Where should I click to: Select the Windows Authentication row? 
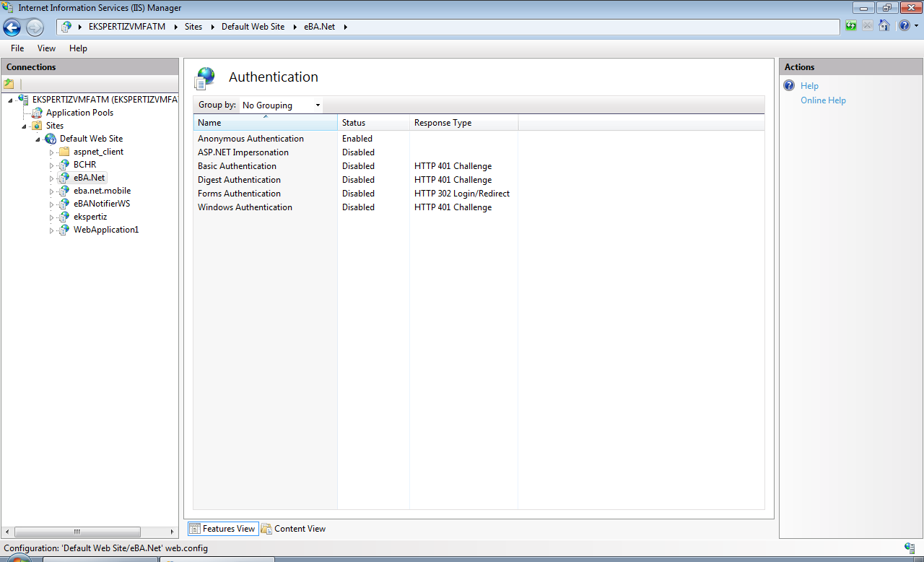pos(245,207)
